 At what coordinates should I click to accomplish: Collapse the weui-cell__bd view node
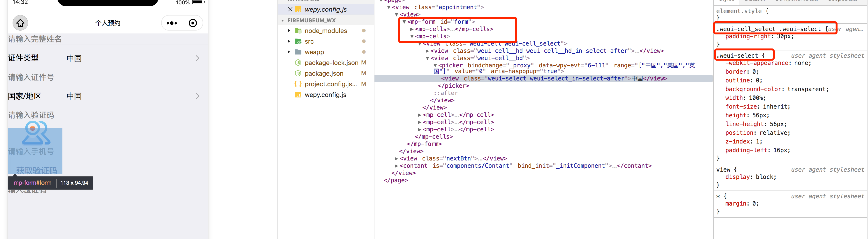[427, 58]
